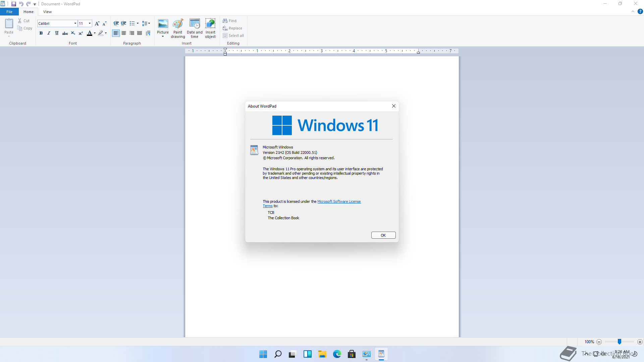Click the Select all icon
Viewport: 644px width, 362px height.
point(225,36)
